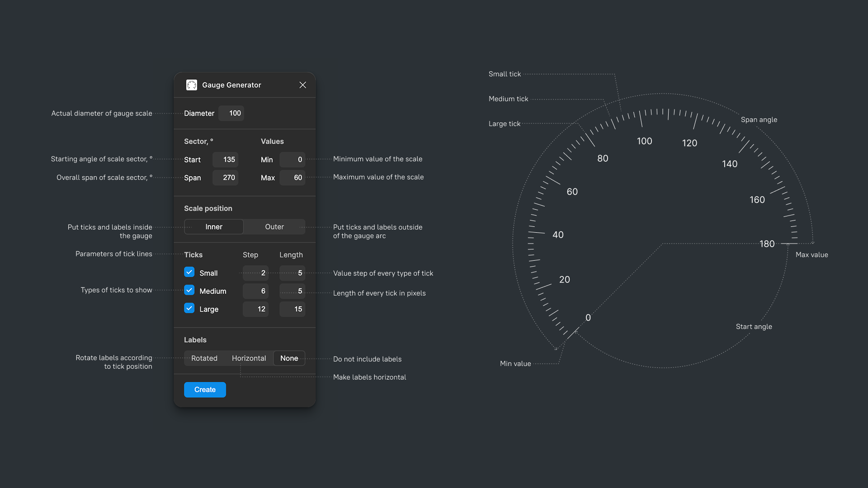Click the Min value field

pos(292,160)
